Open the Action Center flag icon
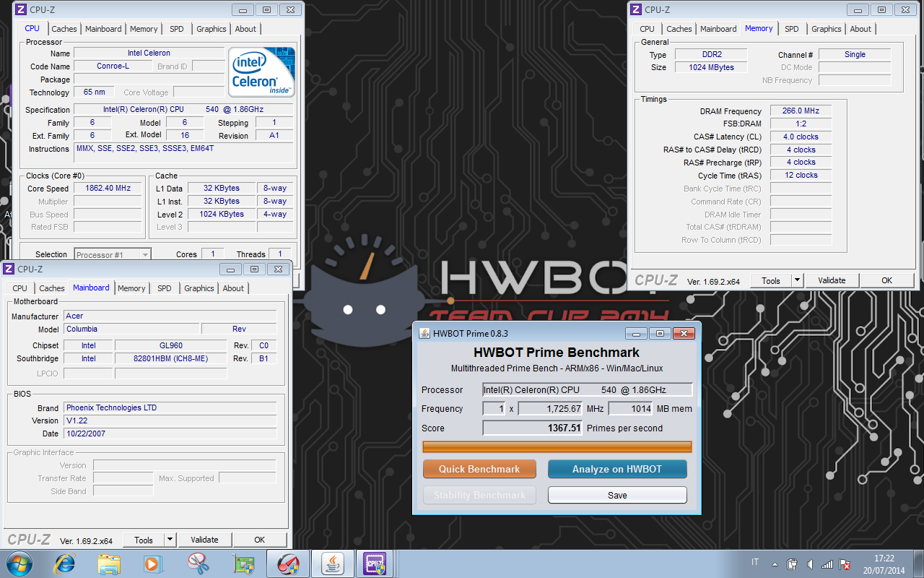 pos(845,564)
